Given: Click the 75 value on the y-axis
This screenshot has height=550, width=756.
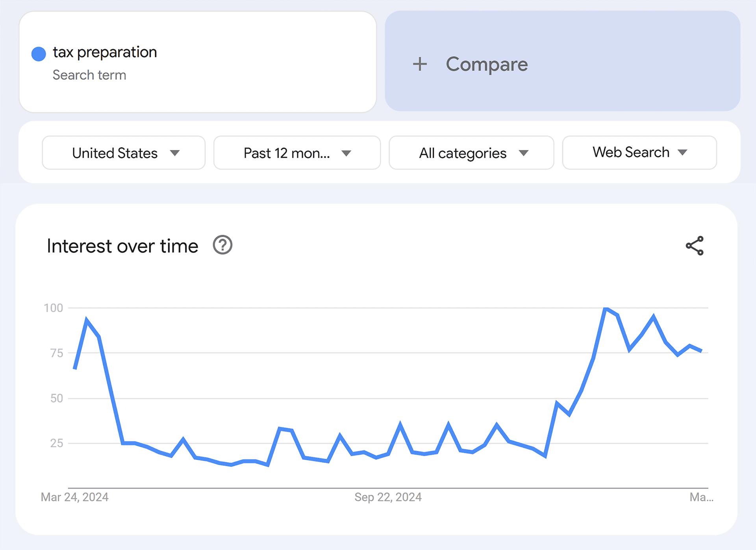Looking at the screenshot, I should tap(57, 353).
